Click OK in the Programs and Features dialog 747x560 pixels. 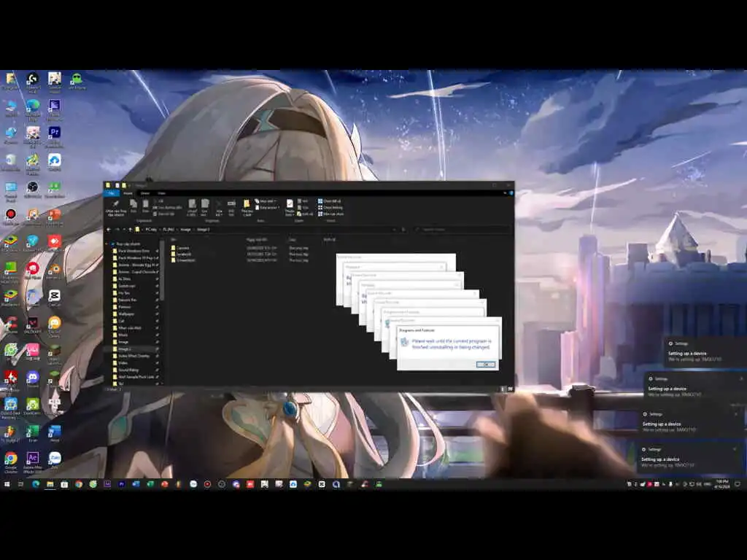click(485, 365)
